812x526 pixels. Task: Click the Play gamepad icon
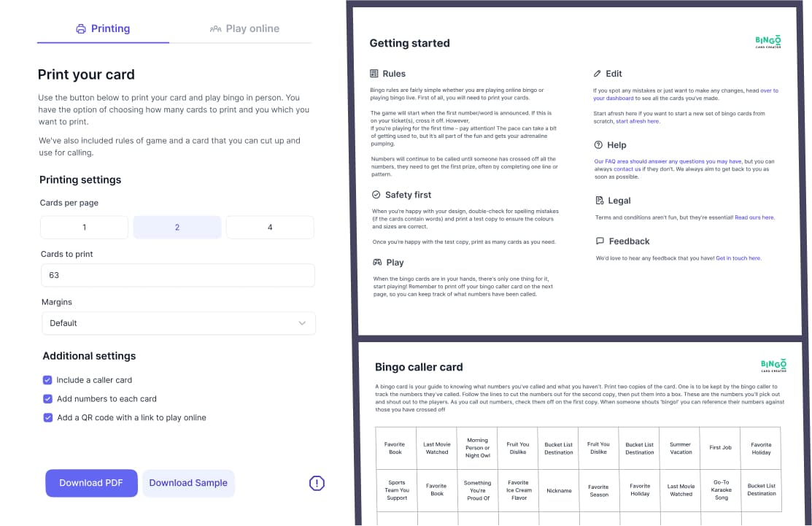(376, 262)
